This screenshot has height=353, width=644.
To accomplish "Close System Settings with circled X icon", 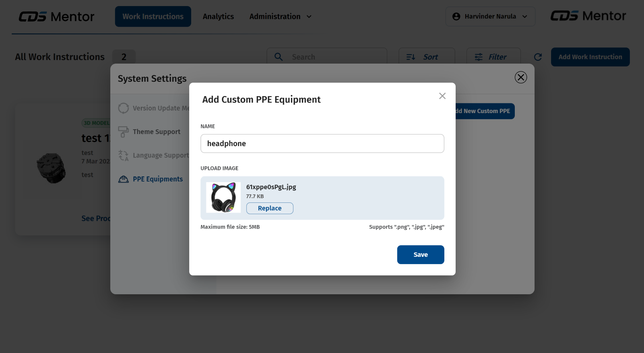I will (x=521, y=77).
